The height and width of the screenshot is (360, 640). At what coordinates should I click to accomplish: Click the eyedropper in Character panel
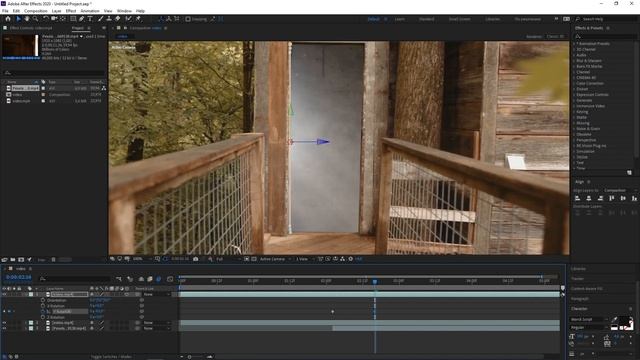(x=615, y=319)
